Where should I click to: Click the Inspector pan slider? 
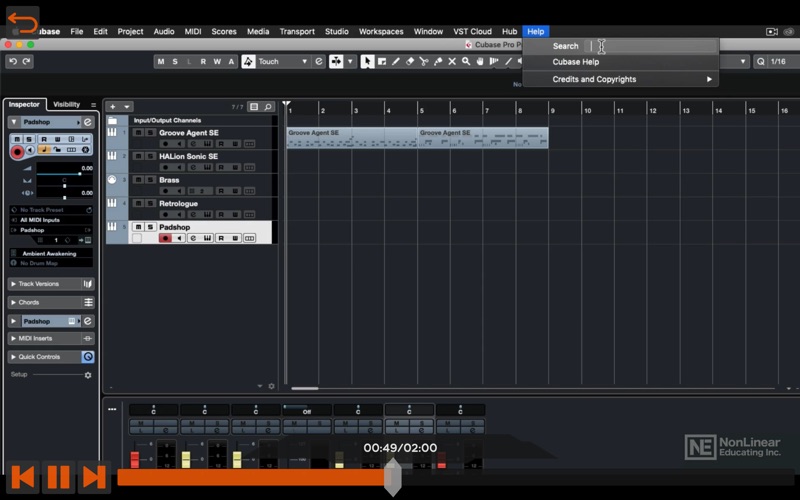pos(64,186)
